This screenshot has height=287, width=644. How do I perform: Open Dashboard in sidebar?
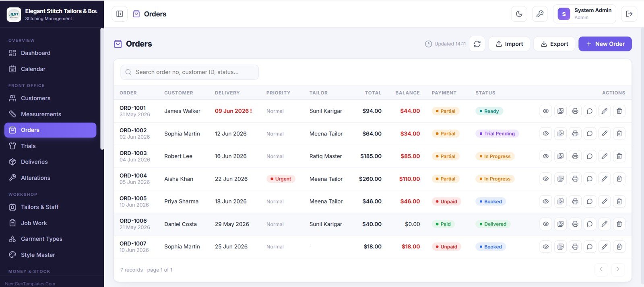(50, 53)
